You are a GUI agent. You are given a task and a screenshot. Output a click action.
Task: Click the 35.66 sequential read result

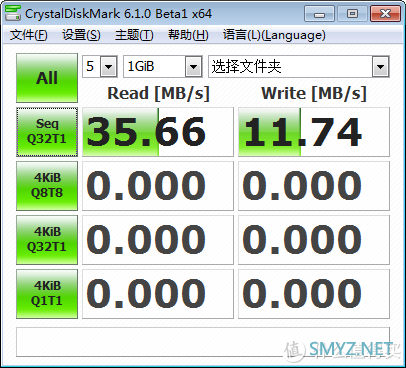tap(158, 132)
